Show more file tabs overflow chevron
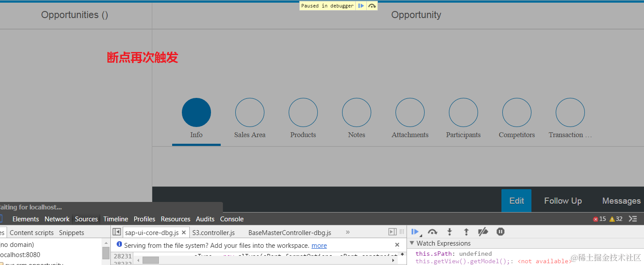644x265 pixels. click(348, 232)
